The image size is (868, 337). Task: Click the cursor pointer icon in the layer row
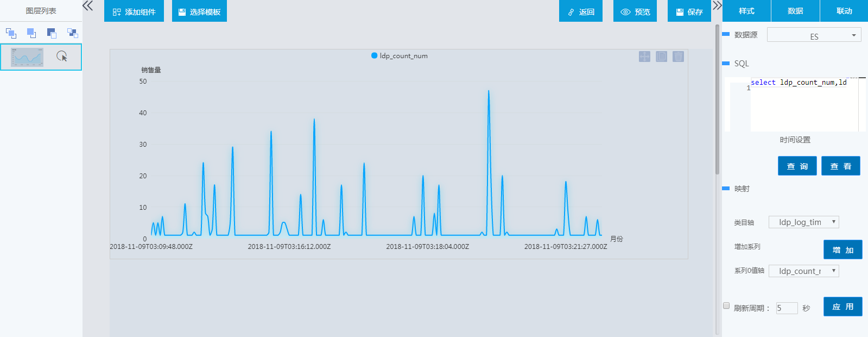click(x=62, y=57)
